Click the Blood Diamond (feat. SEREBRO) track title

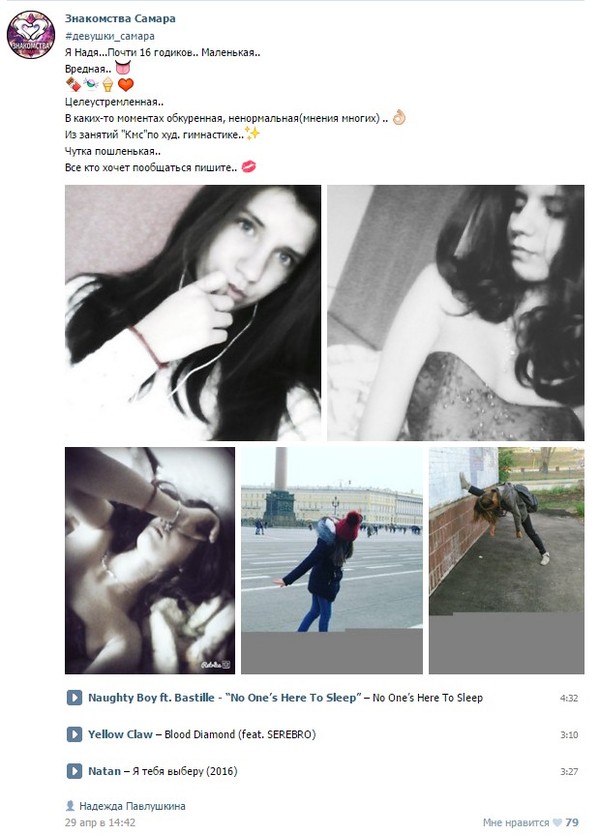coord(240,734)
